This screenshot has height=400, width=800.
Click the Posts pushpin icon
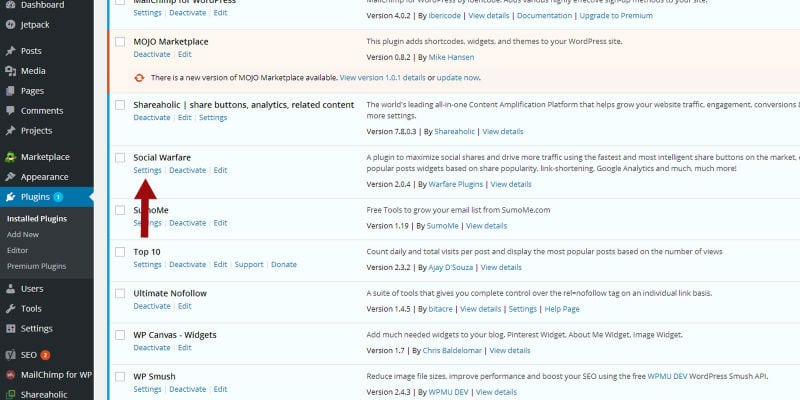click(x=10, y=51)
